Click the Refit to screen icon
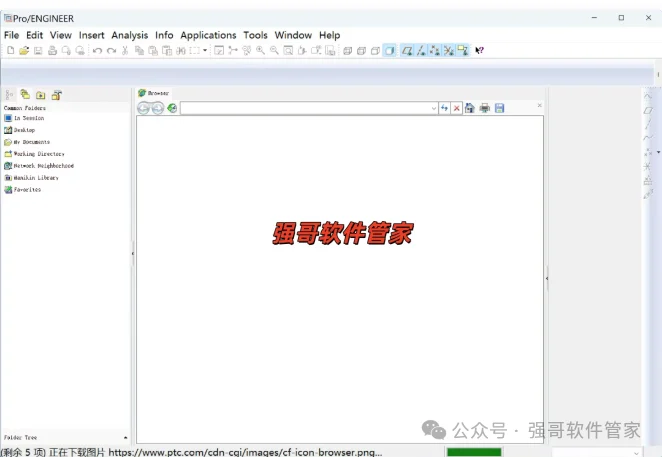The image size is (662, 457). click(x=288, y=51)
